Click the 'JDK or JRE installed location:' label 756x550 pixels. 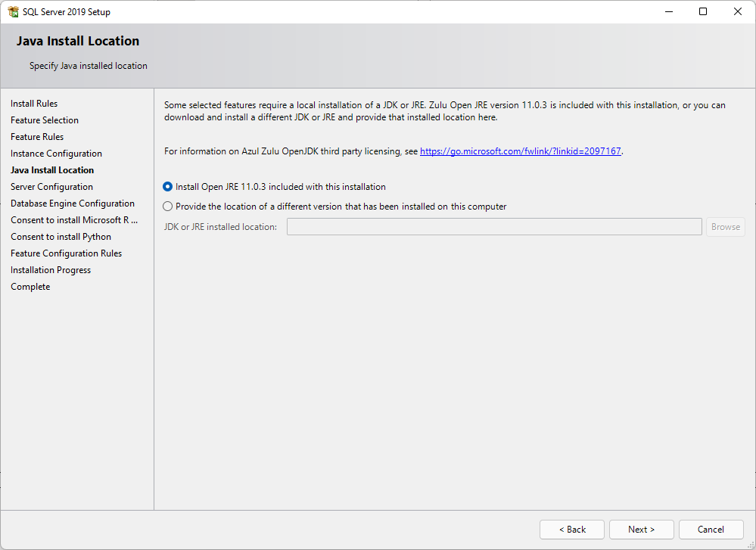tap(220, 226)
